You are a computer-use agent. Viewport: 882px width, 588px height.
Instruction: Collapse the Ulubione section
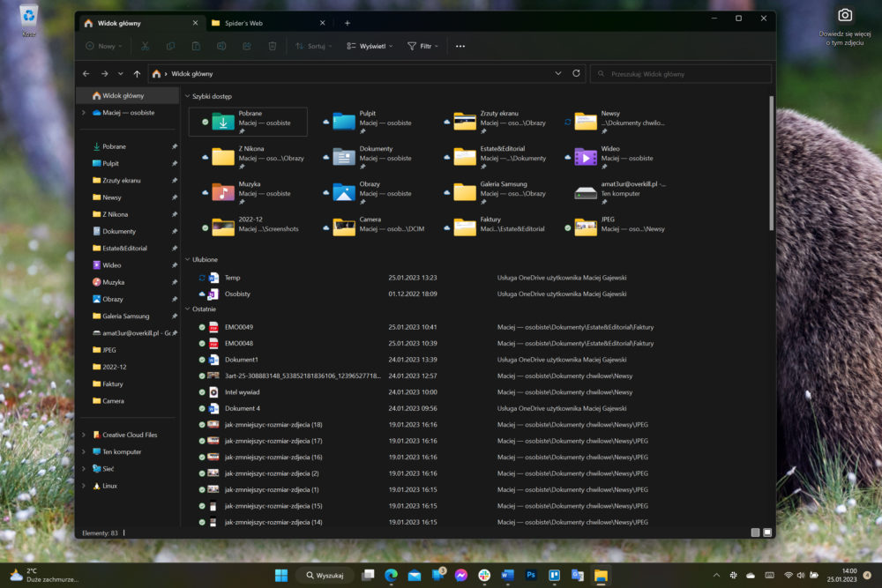(x=187, y=260)
